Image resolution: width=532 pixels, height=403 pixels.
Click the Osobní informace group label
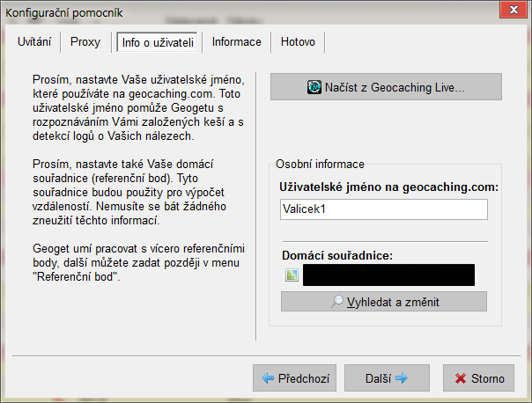click(320, 164)
